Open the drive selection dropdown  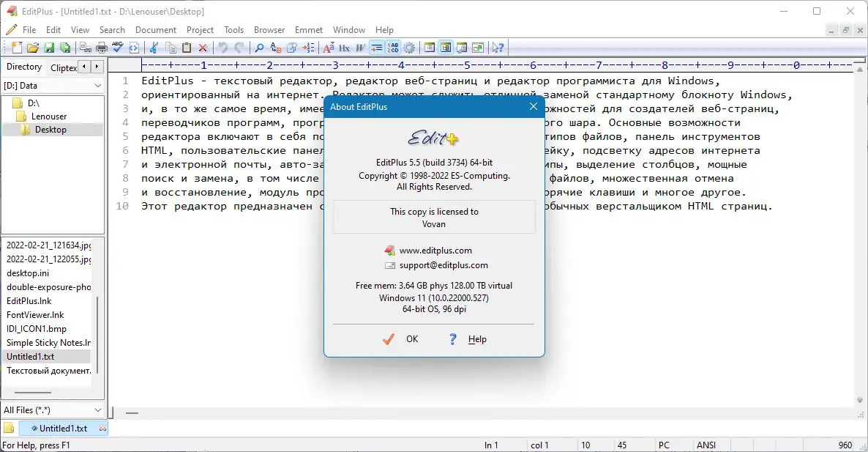coord(51,84)
